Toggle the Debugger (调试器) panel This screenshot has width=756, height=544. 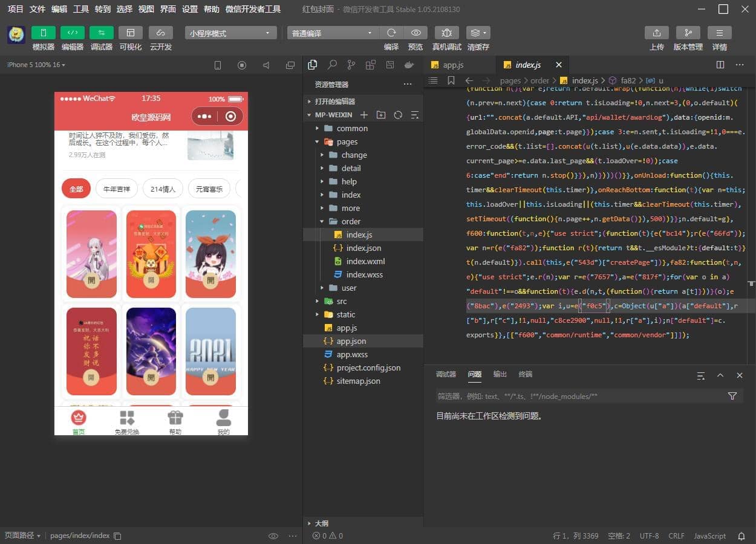pos(101,33)
